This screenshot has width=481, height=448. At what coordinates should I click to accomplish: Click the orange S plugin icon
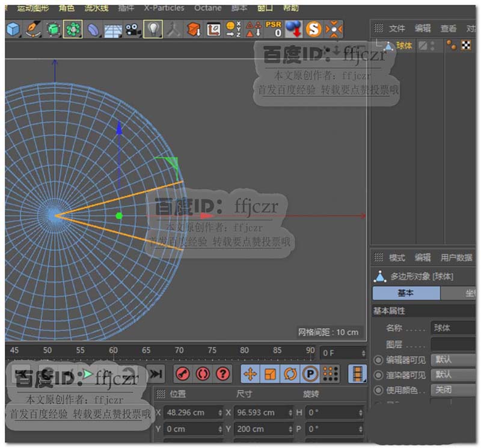point(313,29)
